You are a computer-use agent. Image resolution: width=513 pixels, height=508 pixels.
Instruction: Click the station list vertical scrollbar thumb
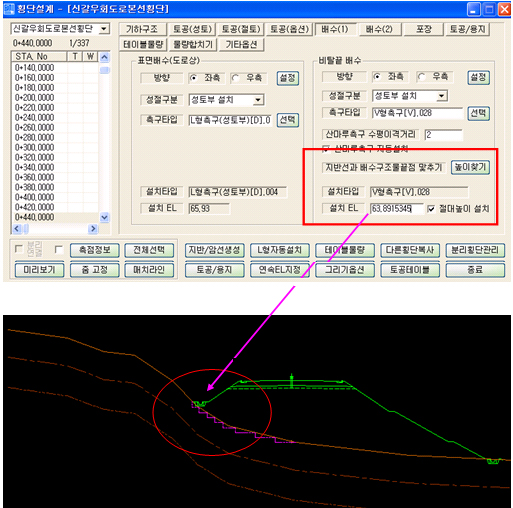pos(105,70)
